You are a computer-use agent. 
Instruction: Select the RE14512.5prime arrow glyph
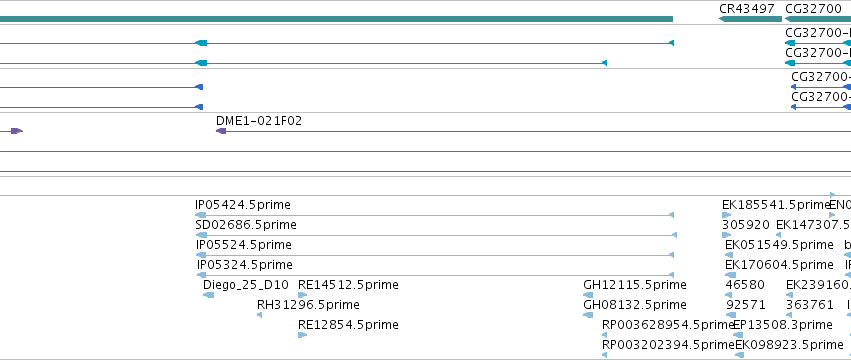click(302, 295)
